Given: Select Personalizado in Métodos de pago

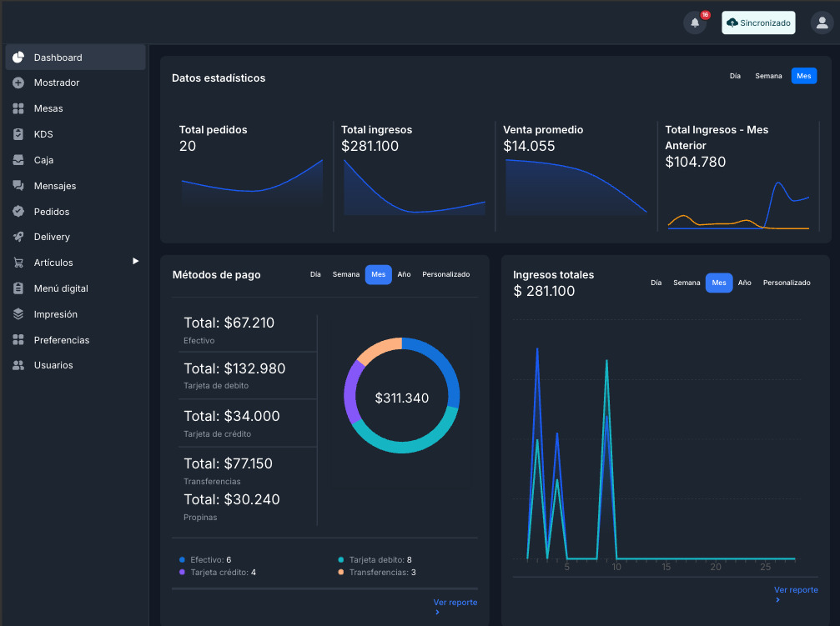Looking at the screenshot, I should 445,274.
